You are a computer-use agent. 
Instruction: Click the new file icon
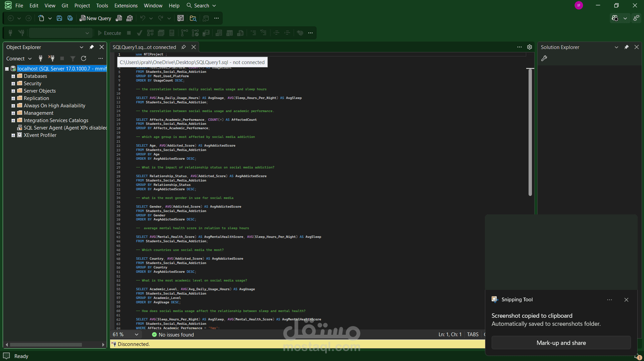[x=41, y=18]
